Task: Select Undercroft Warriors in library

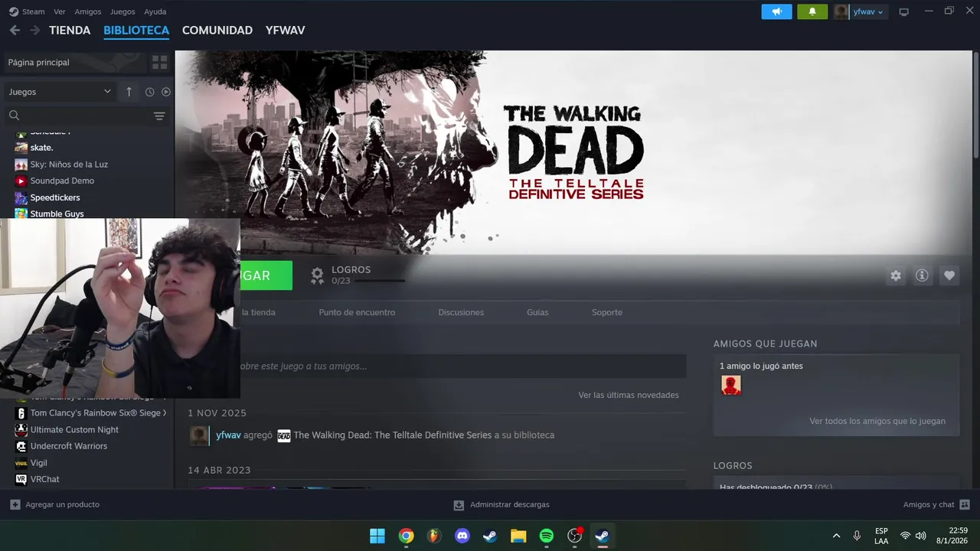Action: coord(69,446)
